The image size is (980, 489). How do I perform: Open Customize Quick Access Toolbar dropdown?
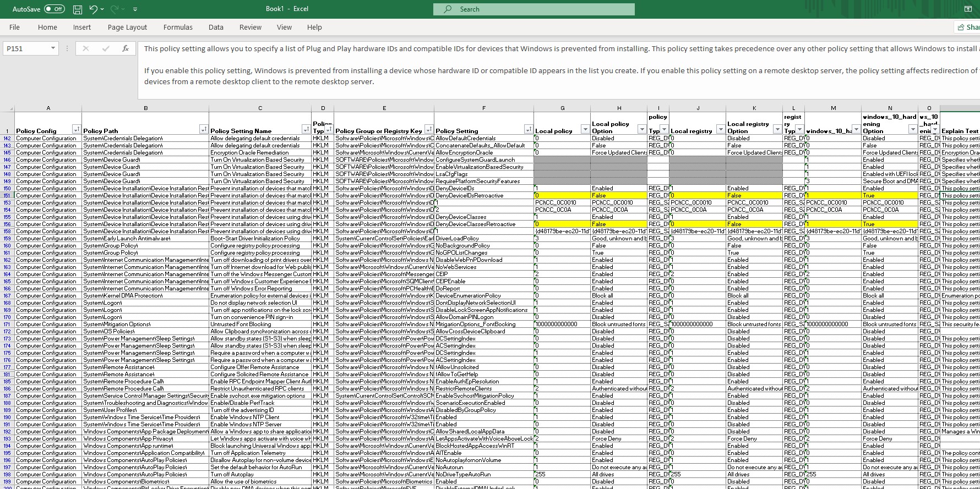point(135,9)
